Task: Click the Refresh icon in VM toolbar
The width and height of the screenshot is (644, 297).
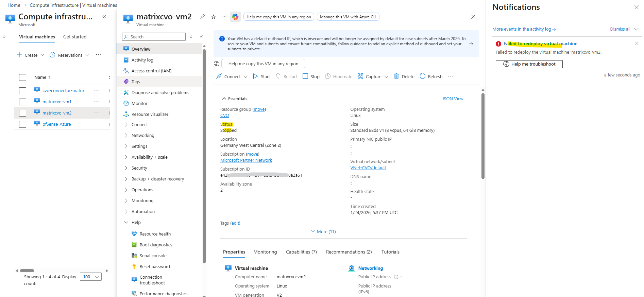Action: [423, 76]
